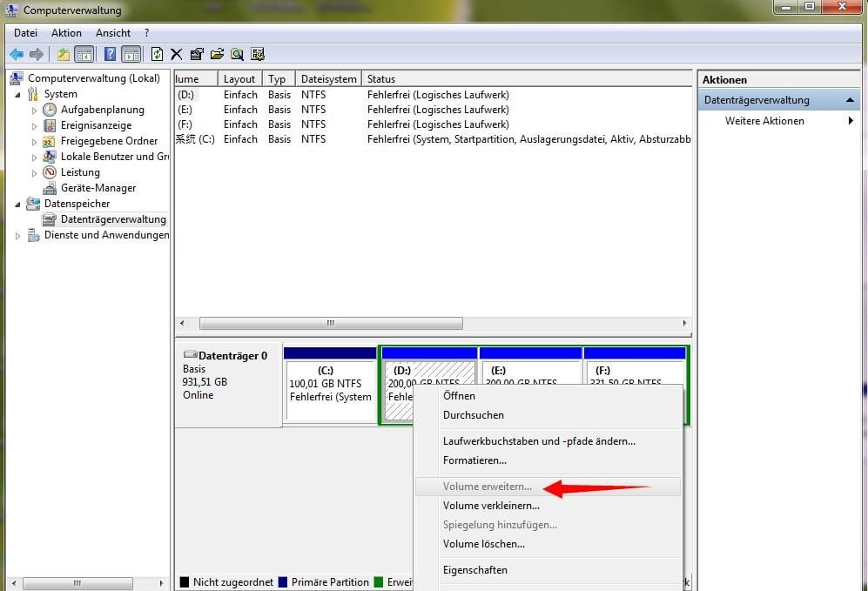Click the volume list horizontal scrollbar thumb
Image resolution: width=868 pixels, height=591 pixels.
click(x=331, y=323)
